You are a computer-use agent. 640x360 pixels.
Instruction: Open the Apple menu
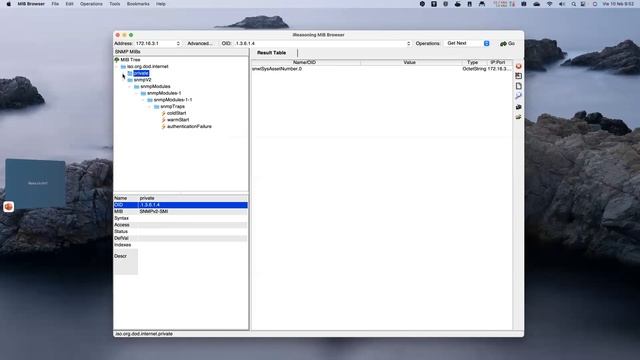[x=8, y=4]
